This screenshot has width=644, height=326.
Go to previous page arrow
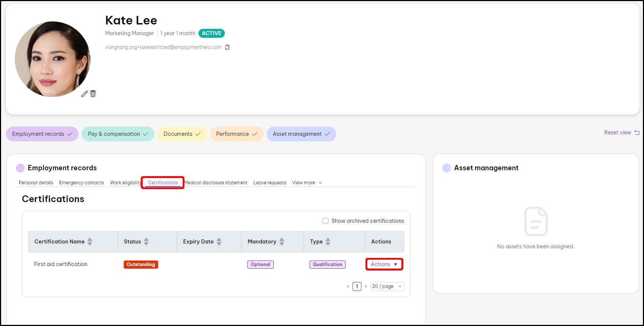(x=348, y=286)
